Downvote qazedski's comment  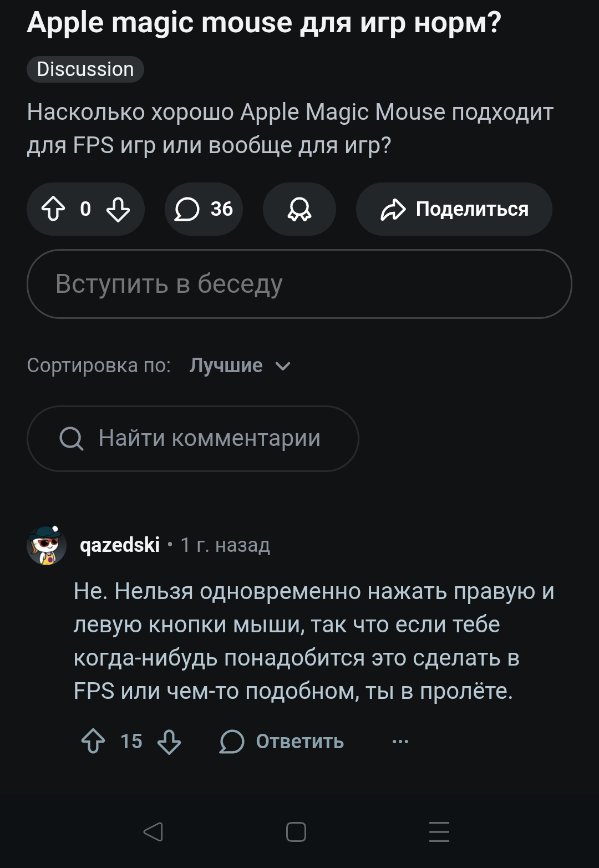pos(169,741)
